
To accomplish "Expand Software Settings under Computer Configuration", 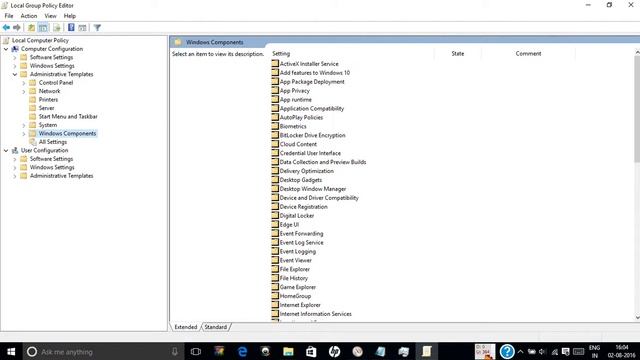I will click(x=15, y=58).
